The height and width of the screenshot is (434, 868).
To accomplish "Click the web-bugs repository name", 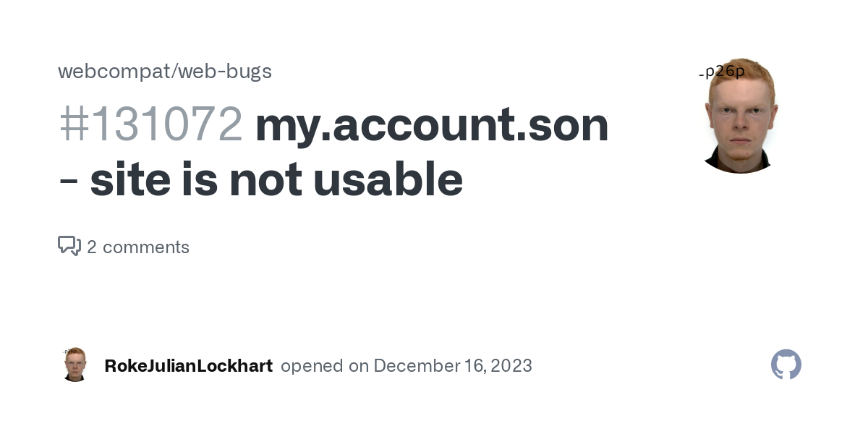I will click(x=225, y=71).
